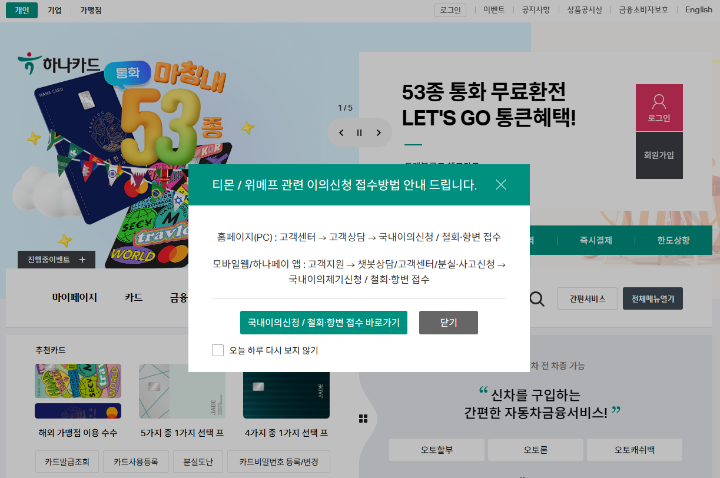Open 카드 main menu
This screenshot has height=478, width=720.
(133, 298)
